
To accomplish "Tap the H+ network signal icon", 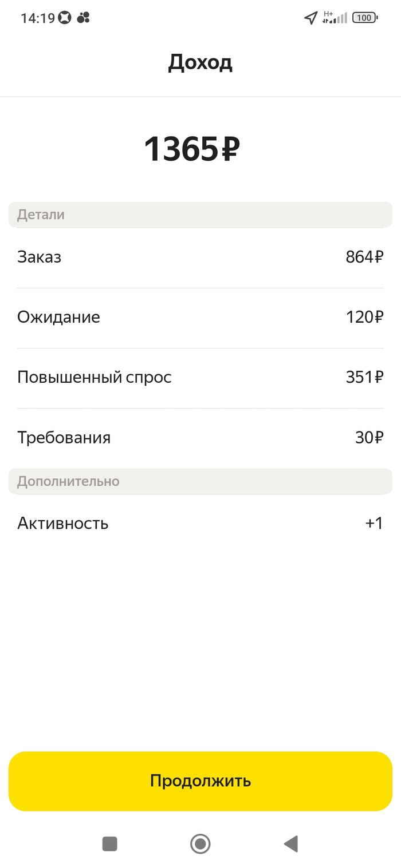I will pyautogui.click(x=335, y=18).
